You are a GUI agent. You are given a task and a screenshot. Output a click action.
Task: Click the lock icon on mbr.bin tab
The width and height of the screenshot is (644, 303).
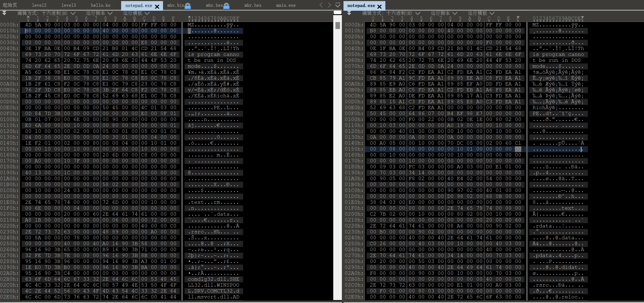point(188,6)
